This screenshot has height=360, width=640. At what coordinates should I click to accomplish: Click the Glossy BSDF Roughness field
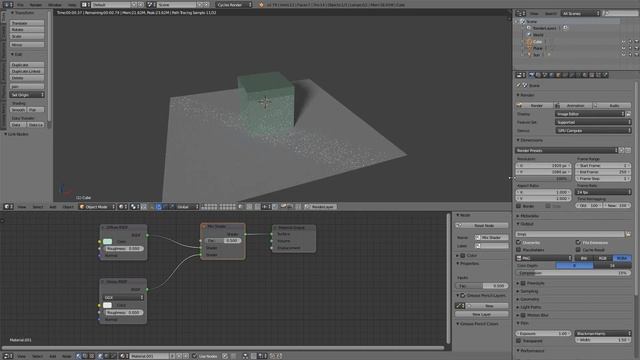(x=124, y=312)
